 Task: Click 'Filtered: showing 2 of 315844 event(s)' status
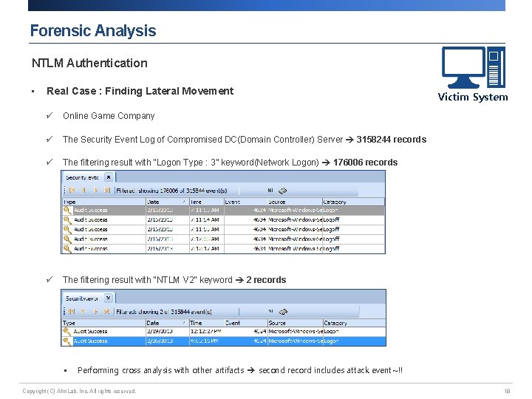[x=164, y=312]
